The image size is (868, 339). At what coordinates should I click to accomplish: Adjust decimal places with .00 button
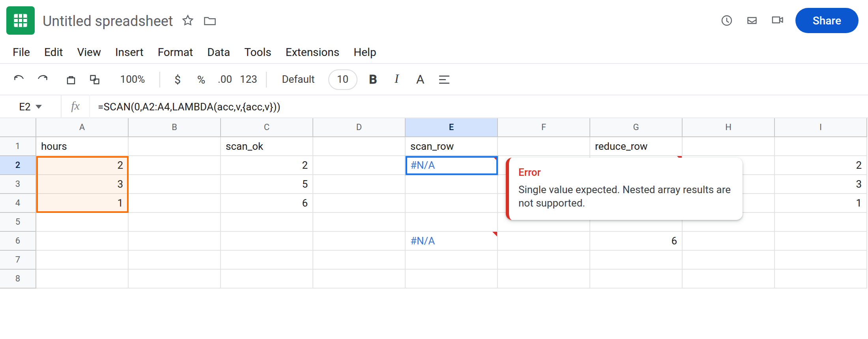pyautogui.click(x=225, y=80)
